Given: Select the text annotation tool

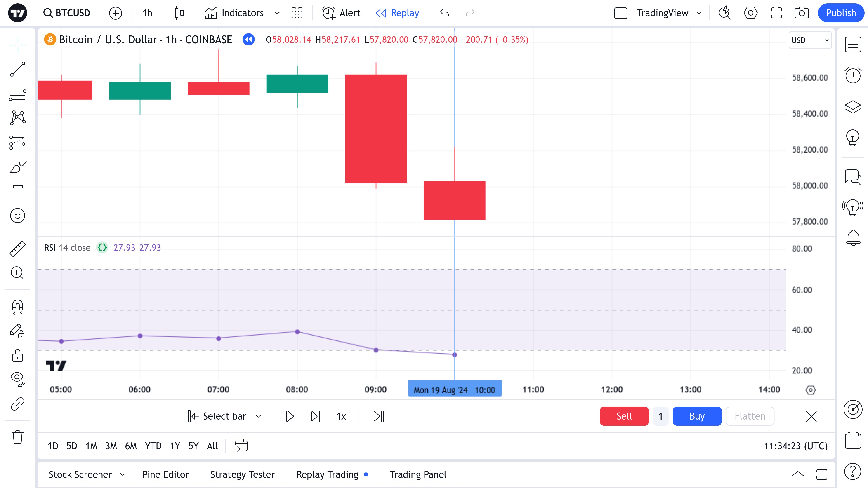Looking at the screenshot, I should (x=18, y=191).
